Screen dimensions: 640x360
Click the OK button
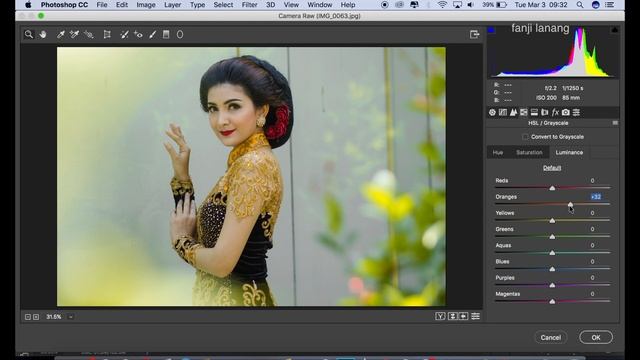(596, 338)
